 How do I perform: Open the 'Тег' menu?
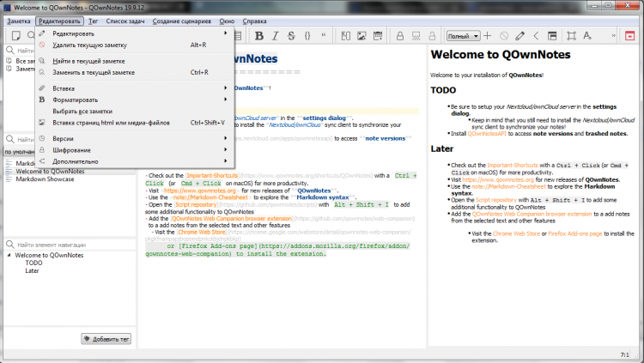click(x=93, y=19)
